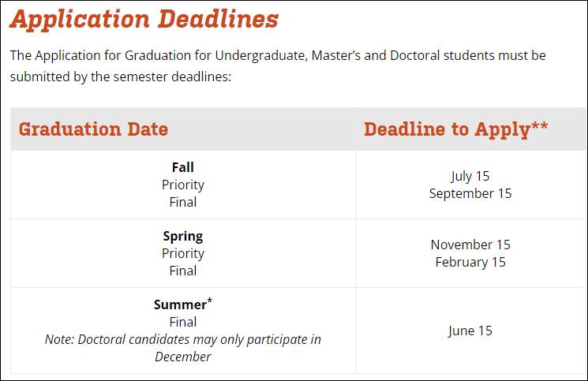The image size is (588, 381).
Task: Click Final under the Summer label
Action: [182, 322]
